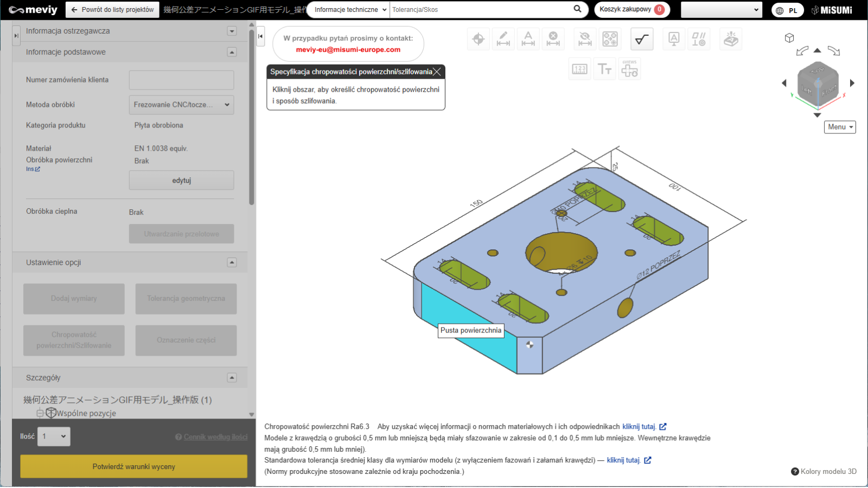Click the geometric tolerance symbols icon
Image resolution: width=868 pixels, height=488 pixels.
tap(699, 39)
